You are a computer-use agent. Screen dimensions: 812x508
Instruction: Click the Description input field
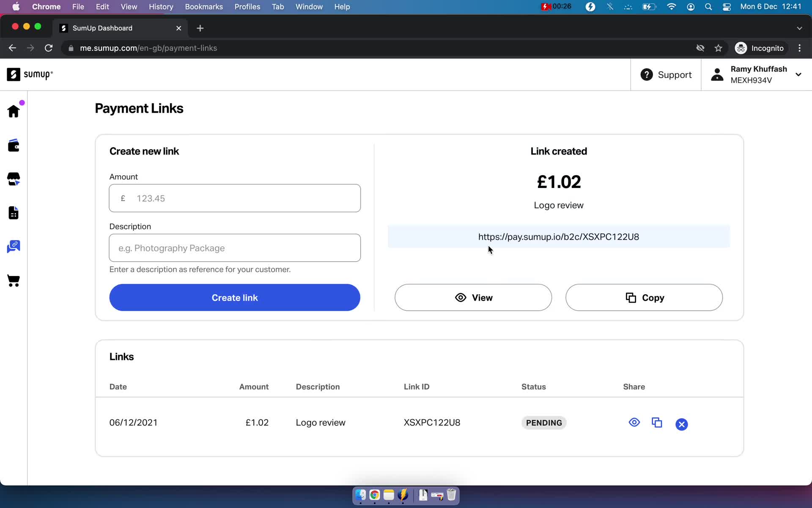coord(234,248)
